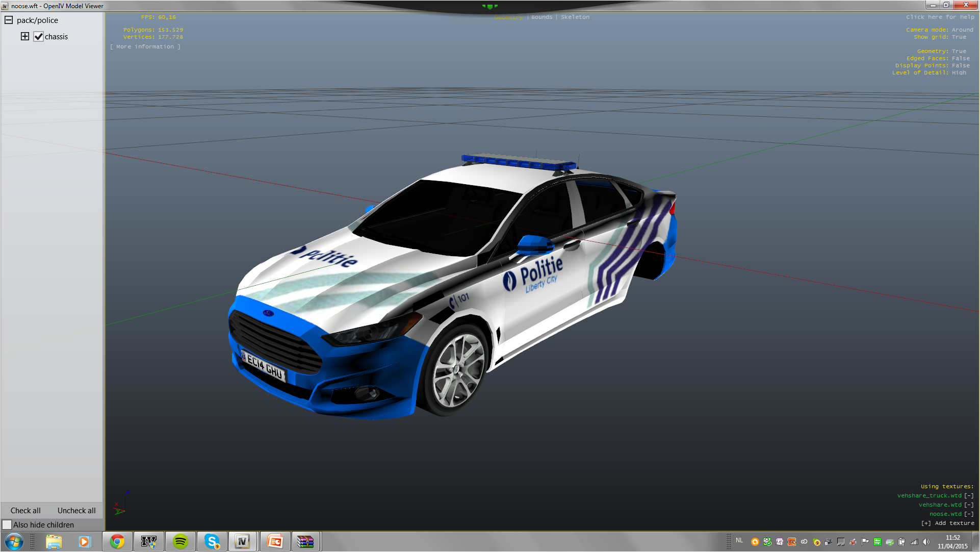Open OpenIV app in taskbar
The image size is (980, 552).
click(x=243, y=541)
